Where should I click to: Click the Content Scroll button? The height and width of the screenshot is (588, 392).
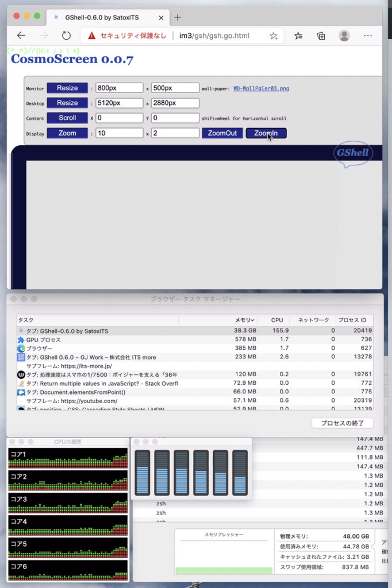click(67, 118)
